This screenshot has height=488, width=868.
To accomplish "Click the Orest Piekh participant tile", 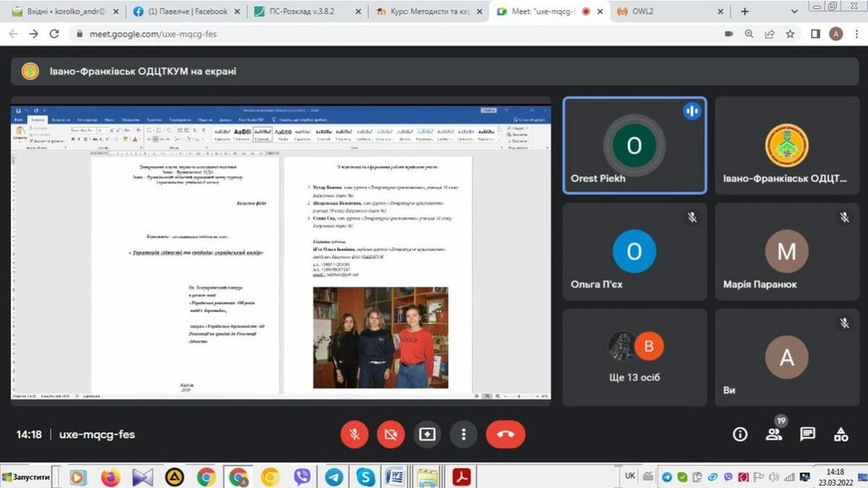I will point(634,145).
